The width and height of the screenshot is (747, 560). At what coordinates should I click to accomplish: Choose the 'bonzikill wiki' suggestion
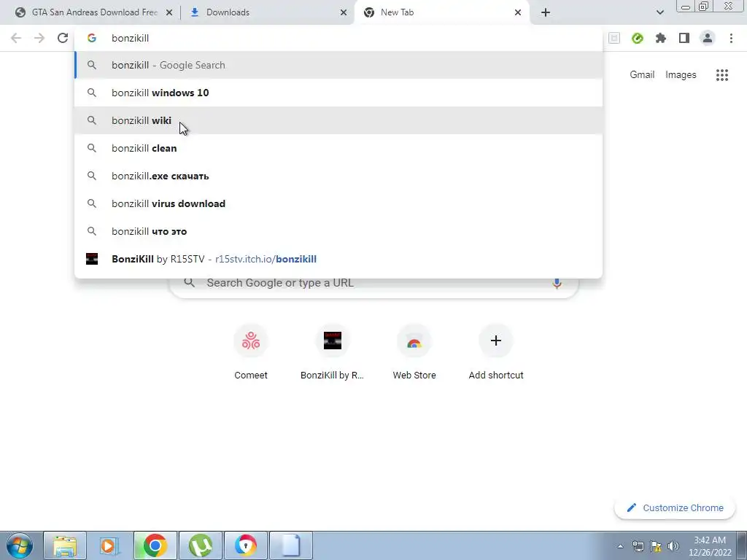click(338, 120)
